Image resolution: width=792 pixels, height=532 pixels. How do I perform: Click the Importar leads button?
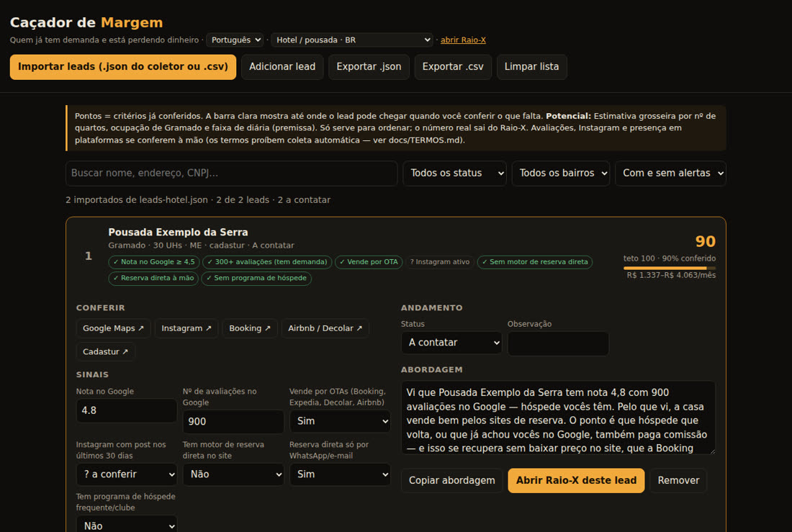(x=122, y=67)
